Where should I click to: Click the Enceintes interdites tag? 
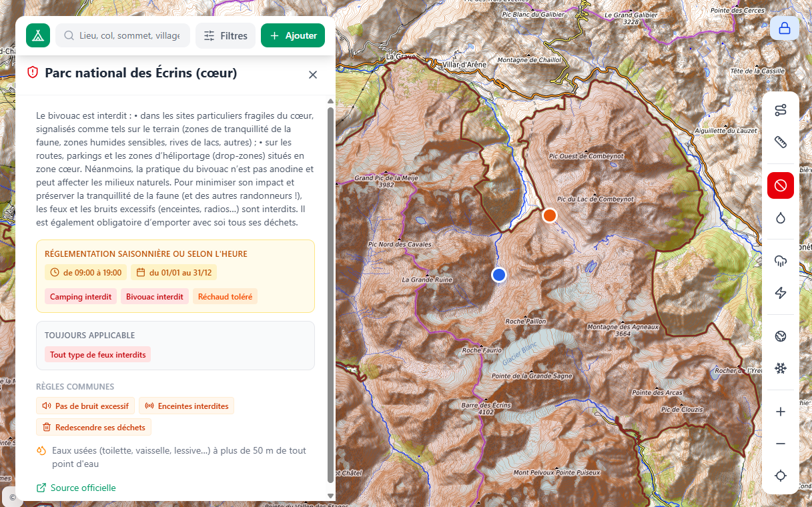(186, 406)
